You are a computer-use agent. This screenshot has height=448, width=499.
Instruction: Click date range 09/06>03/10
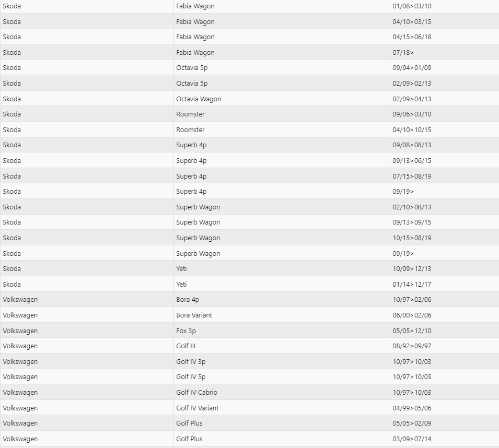pos(412,114)
